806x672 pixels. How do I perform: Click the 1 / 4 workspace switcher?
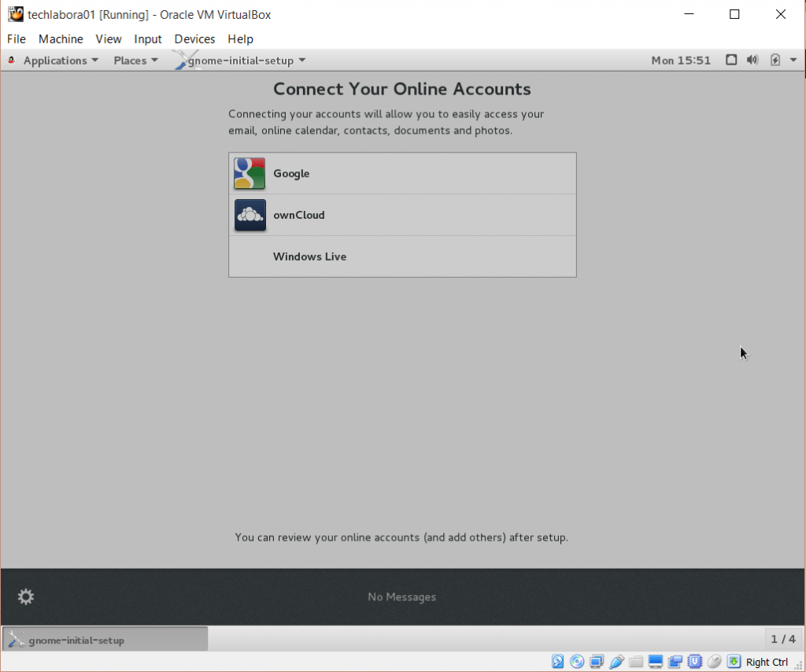point(782,639)
